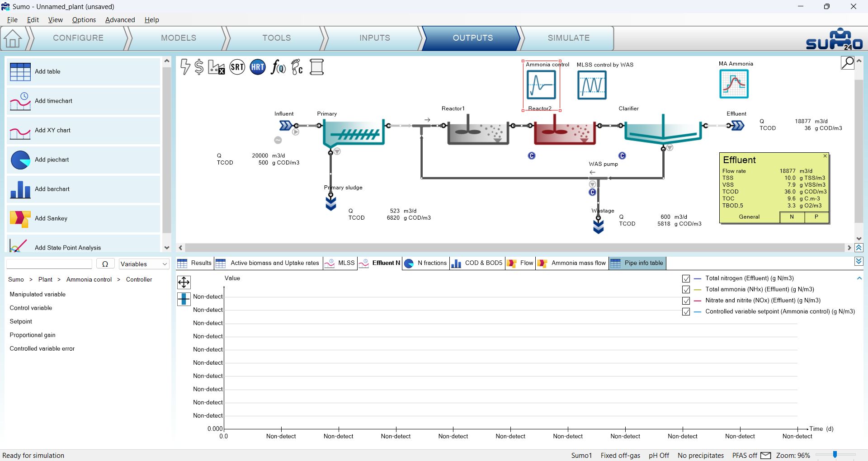Image resolution: width=868 pixels, height=461 pixels.
Task: Select the Primary clarifier unit
Action: 354,133
